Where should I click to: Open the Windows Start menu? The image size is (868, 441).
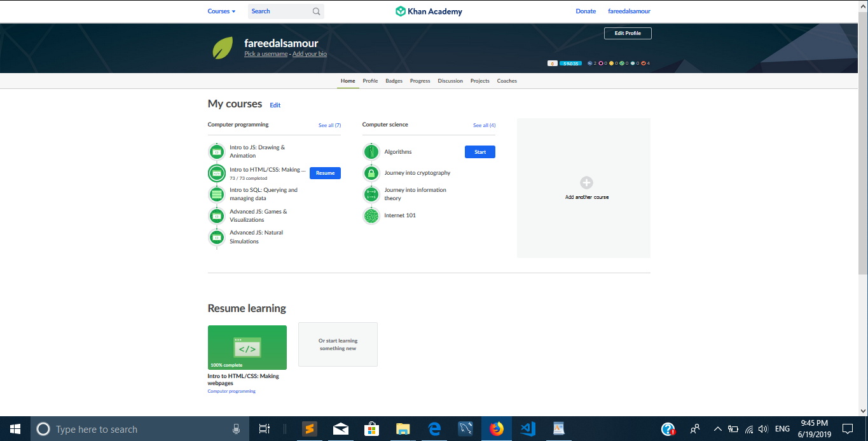(15, 429)
